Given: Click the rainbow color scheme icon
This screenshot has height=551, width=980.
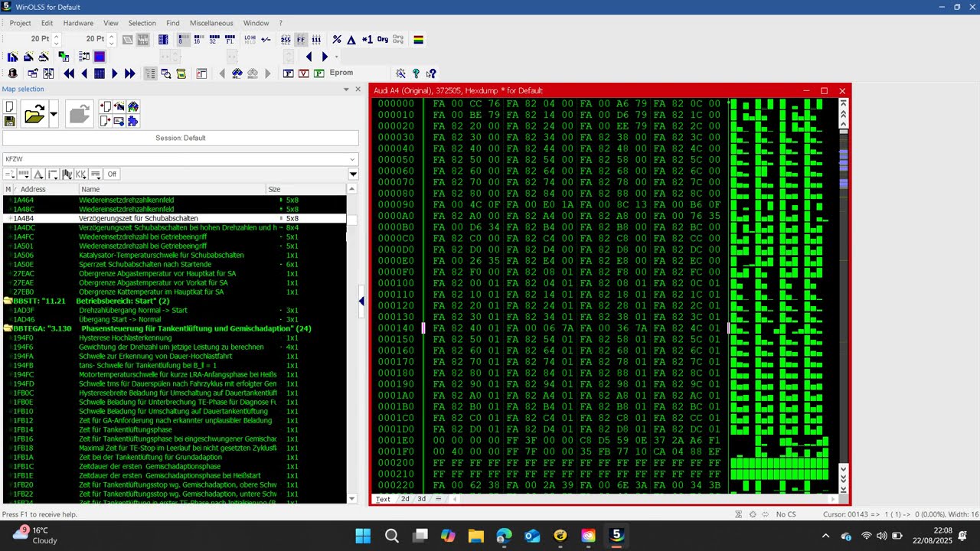Looking at the screenshot, I should click(x=418, y=39).
